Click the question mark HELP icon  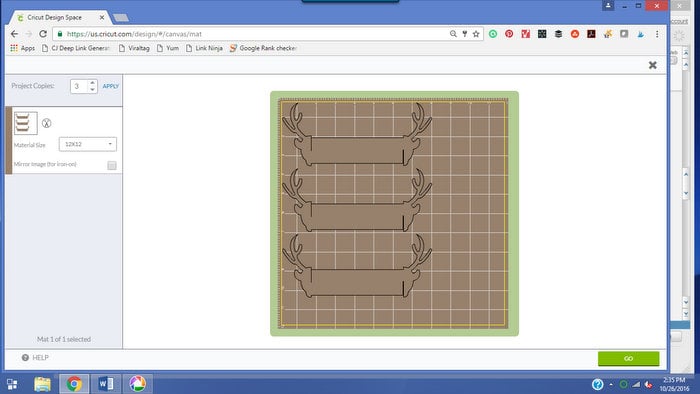(x=25, y=357)
